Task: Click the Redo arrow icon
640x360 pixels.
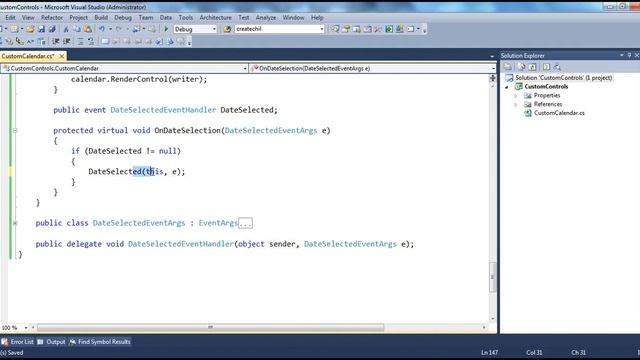Action: [119, 29]
